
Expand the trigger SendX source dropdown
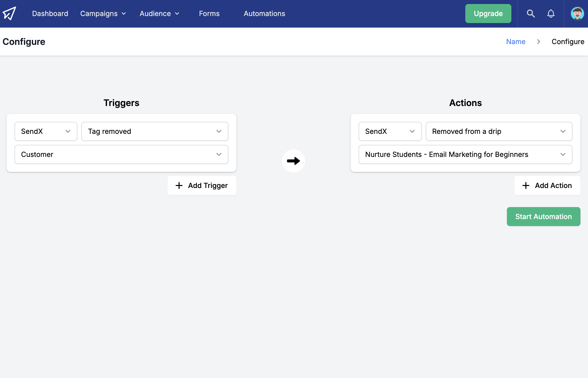tap(46, 131)
